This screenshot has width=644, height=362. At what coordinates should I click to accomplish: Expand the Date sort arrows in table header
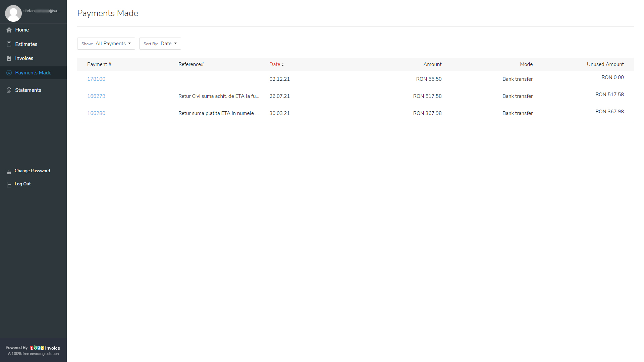click(283, 64)
